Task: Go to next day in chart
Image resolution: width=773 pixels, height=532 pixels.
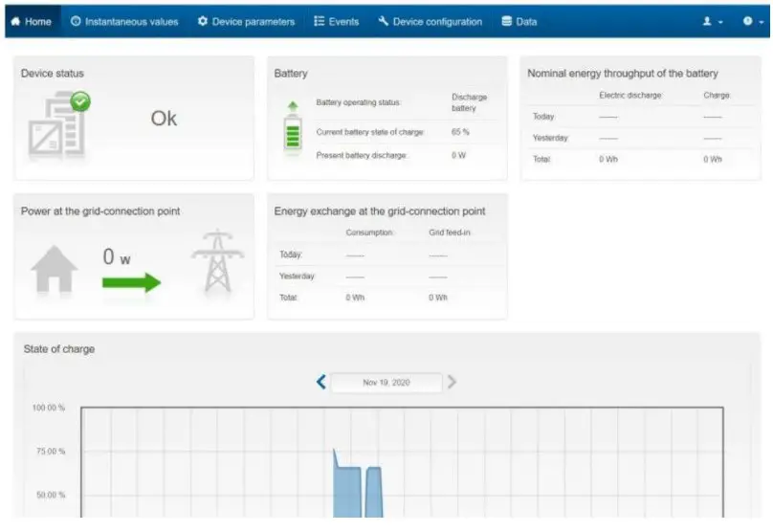Action: (452, 382)
